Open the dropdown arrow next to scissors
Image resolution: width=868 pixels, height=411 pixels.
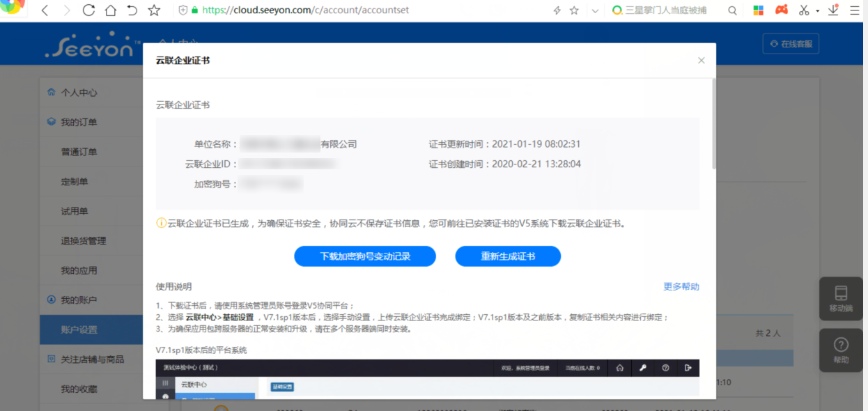[x=817, y=11]
